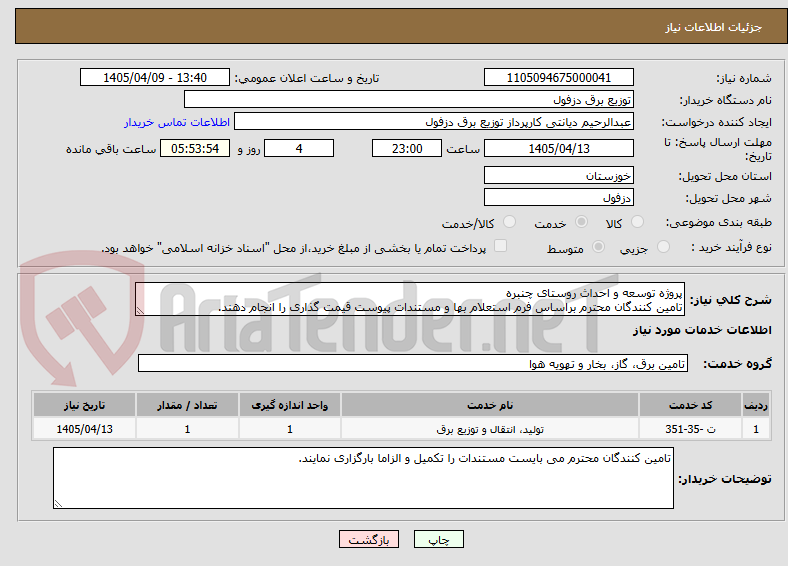The height and width of the screenshot is (566, 788).
Task: Select the خدمت radio button
Action: tap(581, 222)
